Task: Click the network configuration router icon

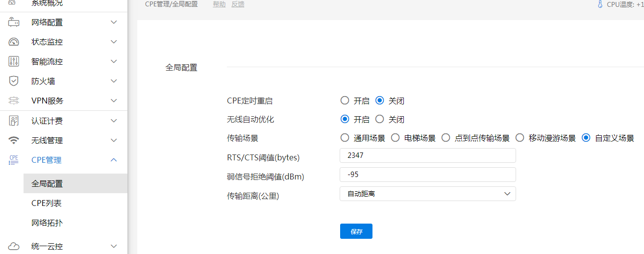Action: click(14, 22)
